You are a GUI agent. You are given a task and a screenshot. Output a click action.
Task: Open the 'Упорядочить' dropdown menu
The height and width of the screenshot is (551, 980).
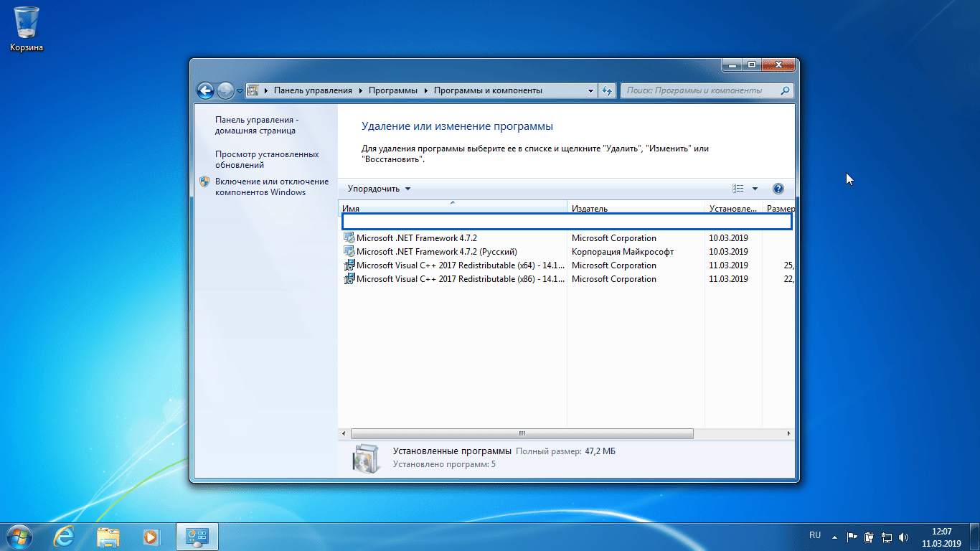379,189
